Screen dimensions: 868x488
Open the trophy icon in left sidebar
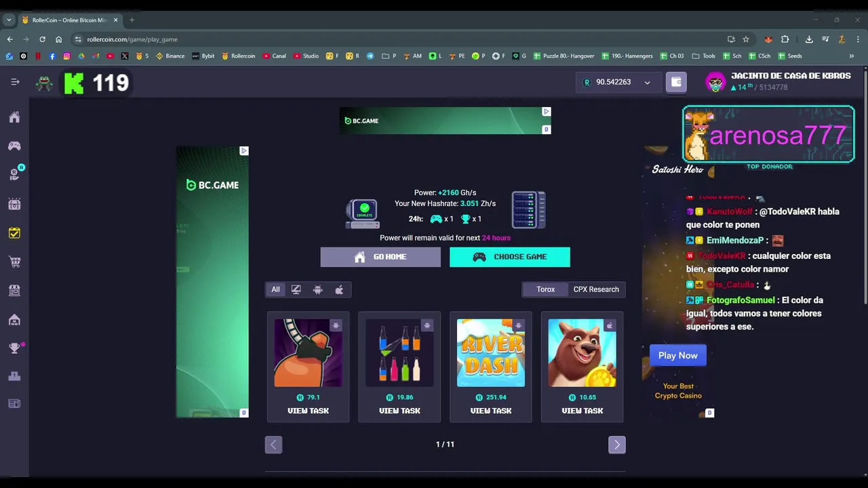[14, 348]
